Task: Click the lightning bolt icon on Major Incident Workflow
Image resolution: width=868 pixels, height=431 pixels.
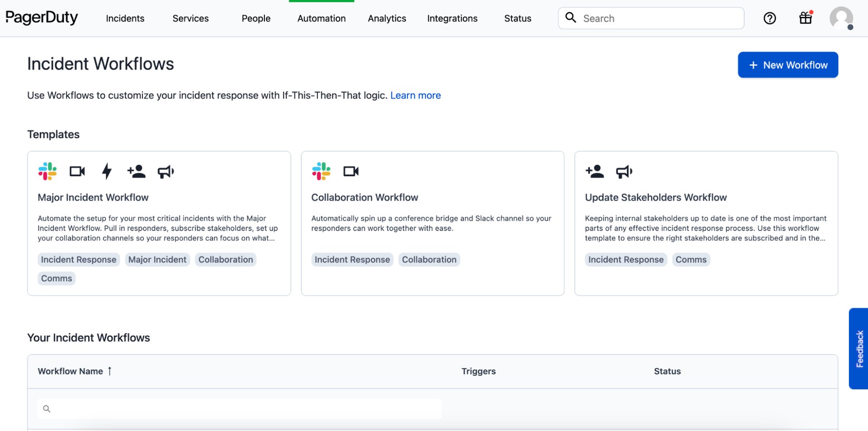Action: [107, 171]
